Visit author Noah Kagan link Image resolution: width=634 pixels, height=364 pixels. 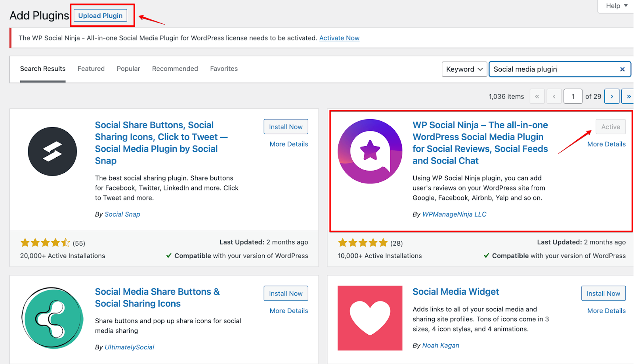tap(441, 345)
